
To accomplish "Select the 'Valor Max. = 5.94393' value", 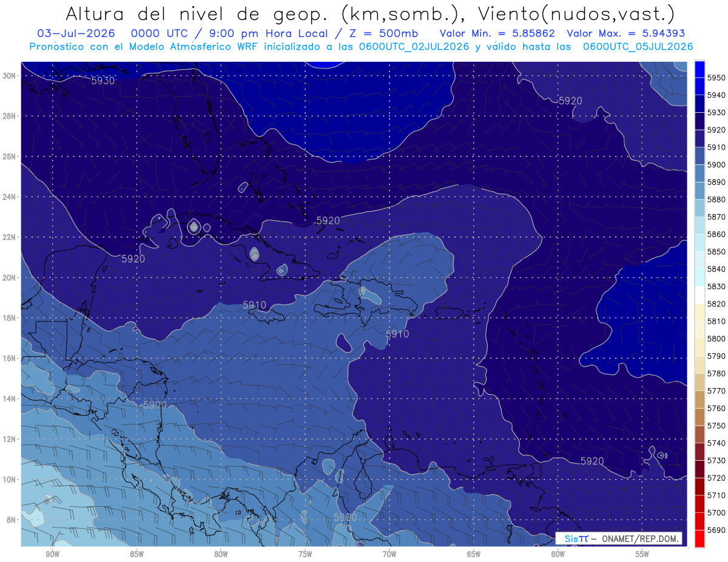I will (x=626, y=33).
